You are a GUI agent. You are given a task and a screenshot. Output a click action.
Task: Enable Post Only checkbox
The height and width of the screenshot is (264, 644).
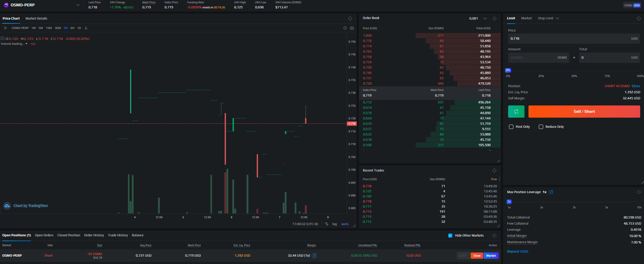(511, 127)
